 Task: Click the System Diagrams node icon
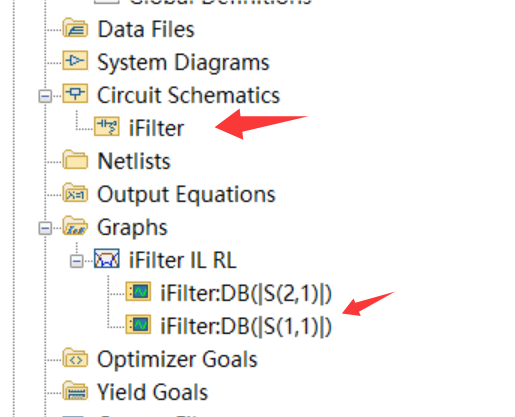coord(75,61)
